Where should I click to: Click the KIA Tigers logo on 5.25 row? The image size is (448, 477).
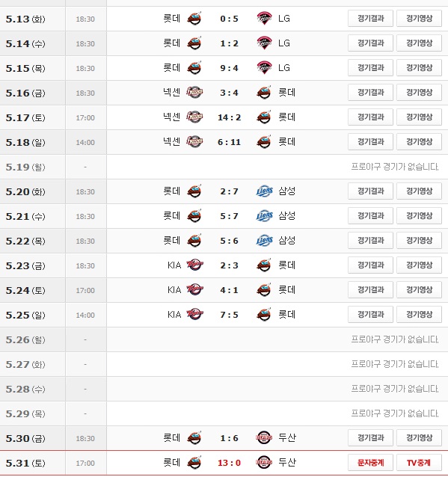194,314
